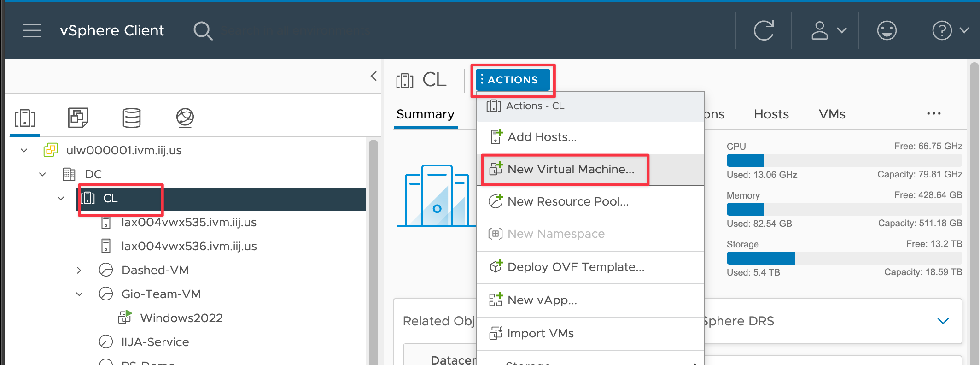
Task: Open the VMs tab
Action: pos(832,114)
